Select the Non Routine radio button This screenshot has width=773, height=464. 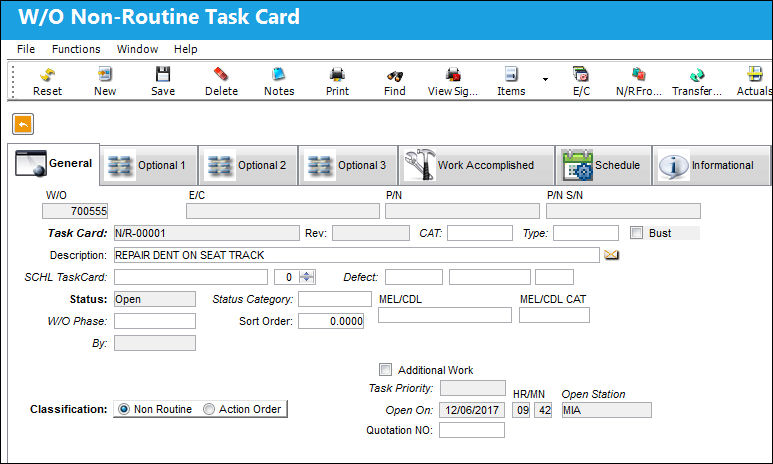124,409
